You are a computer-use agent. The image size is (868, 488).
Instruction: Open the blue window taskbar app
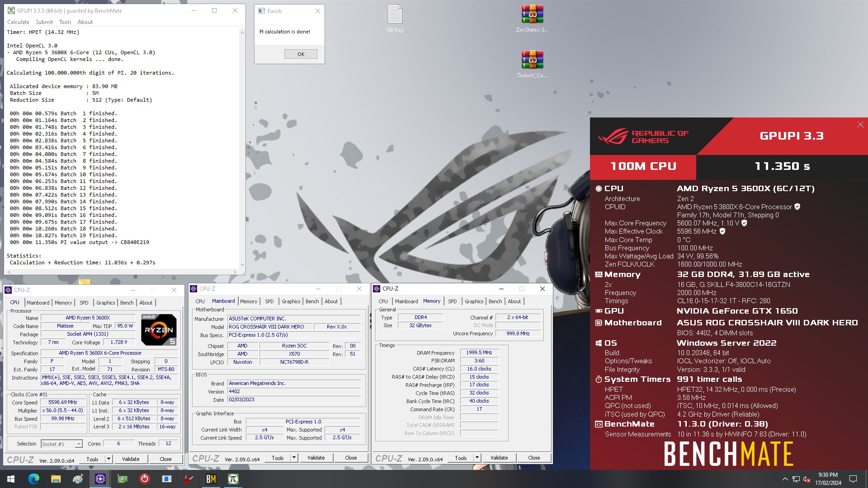167,479
